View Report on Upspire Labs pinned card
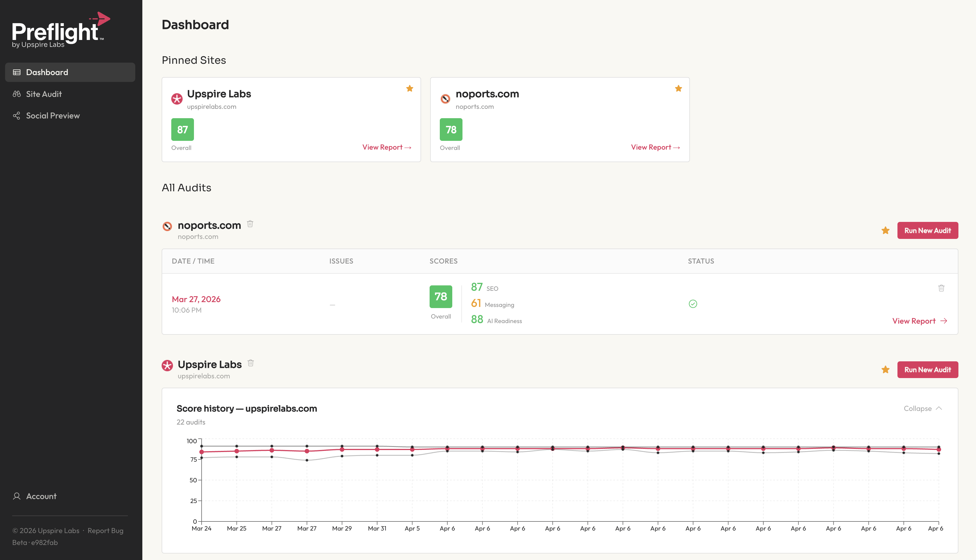Viewport: 976px width, 560px height. coord(387,147)
